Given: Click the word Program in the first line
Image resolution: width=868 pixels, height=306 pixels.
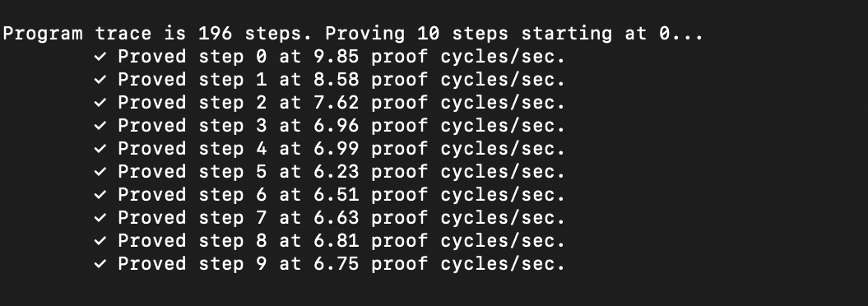Looking at the screenshot, I should [43, 35].
